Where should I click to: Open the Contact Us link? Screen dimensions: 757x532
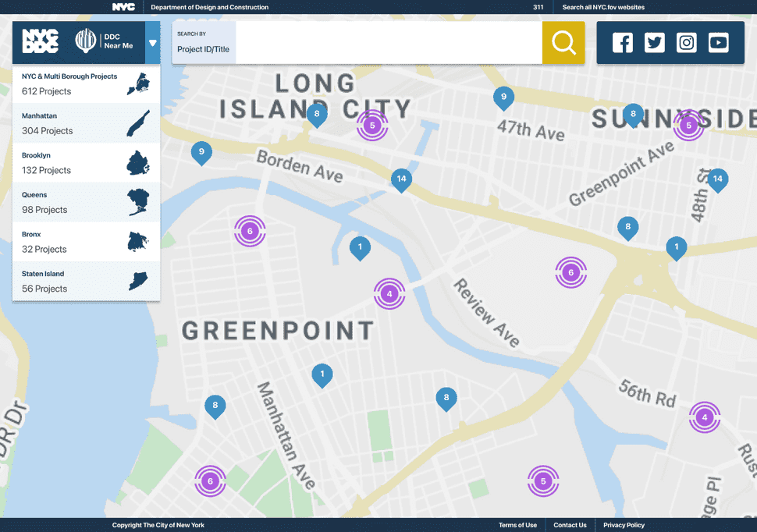(x=570, y=525)
